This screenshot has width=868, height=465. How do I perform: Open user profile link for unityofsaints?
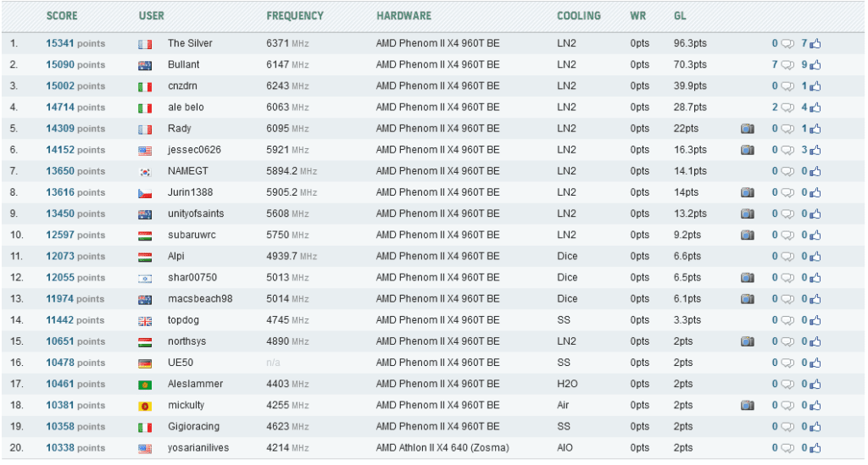click(x=196, y=213)
